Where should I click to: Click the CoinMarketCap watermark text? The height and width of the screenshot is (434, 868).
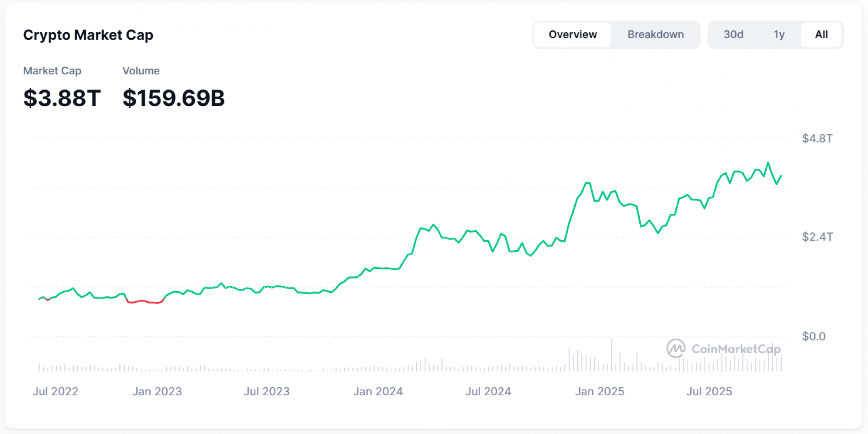pos(736,349)
